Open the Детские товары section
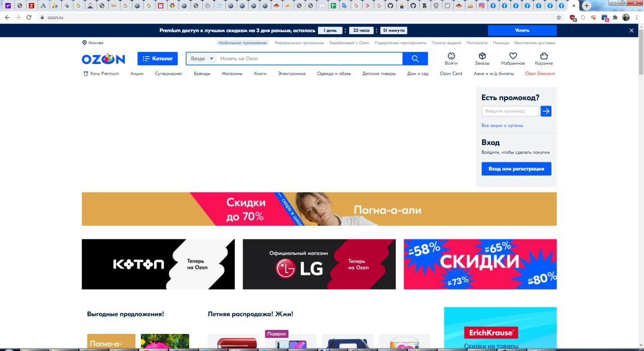Screen dimensions: 644x351 pyautogui.click(x=379, y=73)
